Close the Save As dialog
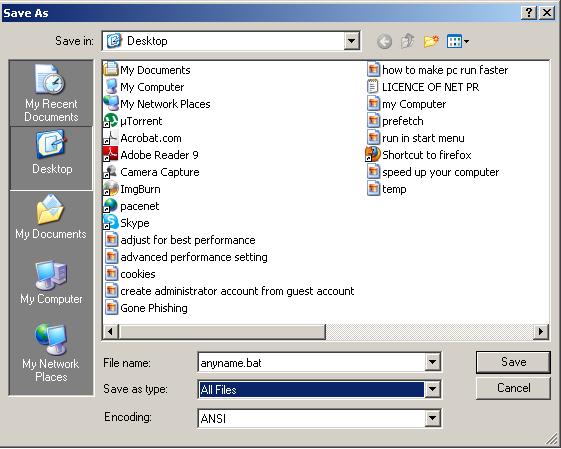 547,13
